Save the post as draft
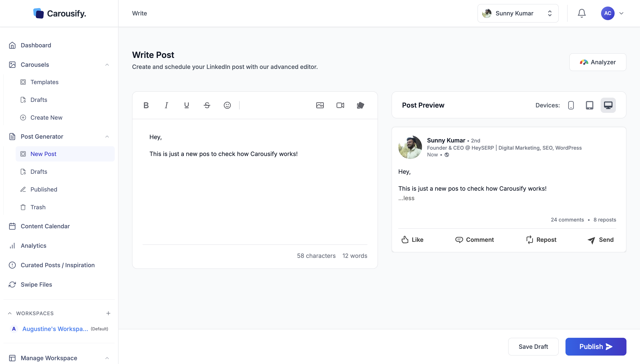Viewport: 640px width, 364px height. (x=533, y=346)
